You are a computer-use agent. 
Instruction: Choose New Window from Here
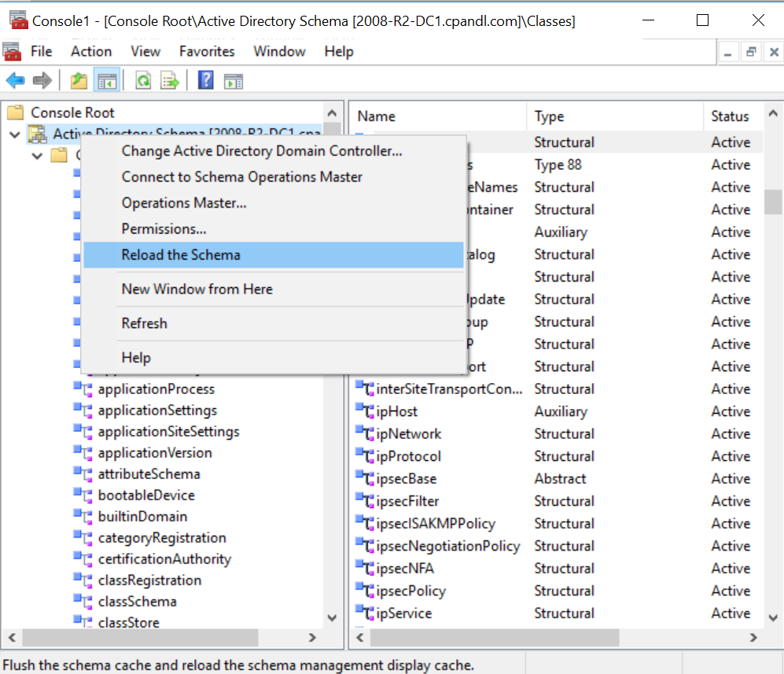pos(274,289)
